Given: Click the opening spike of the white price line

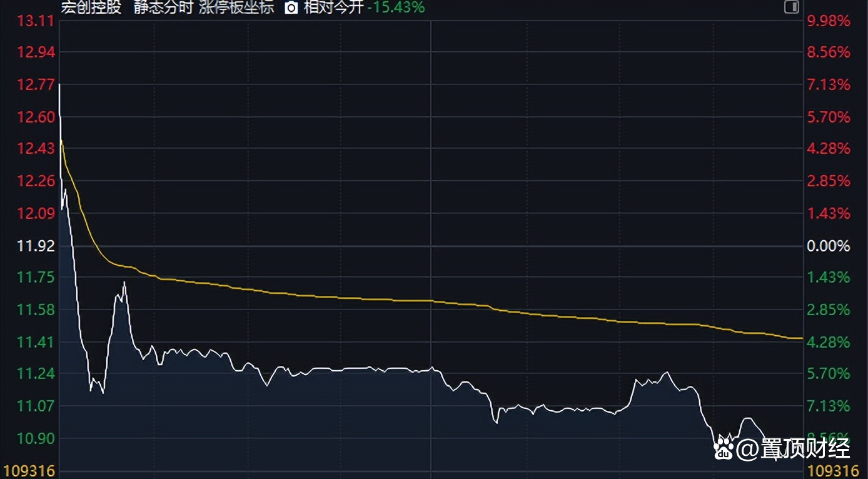Looking at the screenshot, I should 59,88.
